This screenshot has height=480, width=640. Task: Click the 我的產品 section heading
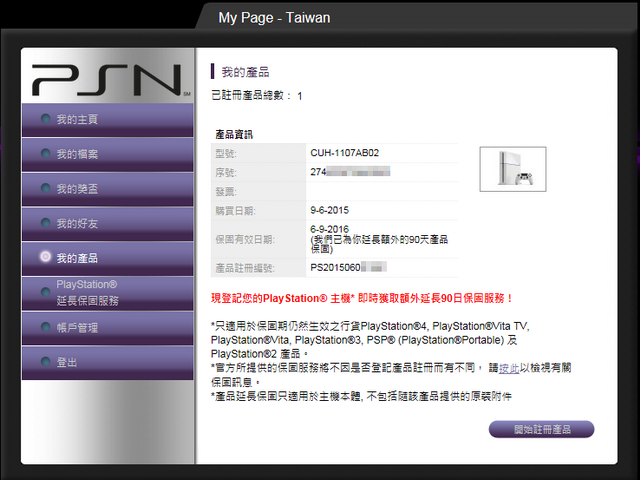[x=245, y=72]
